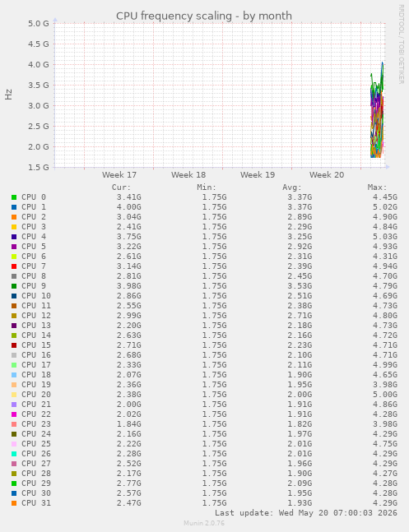Select the CPU 12 legend label
409x532 pixels.
tap(36, 315)
